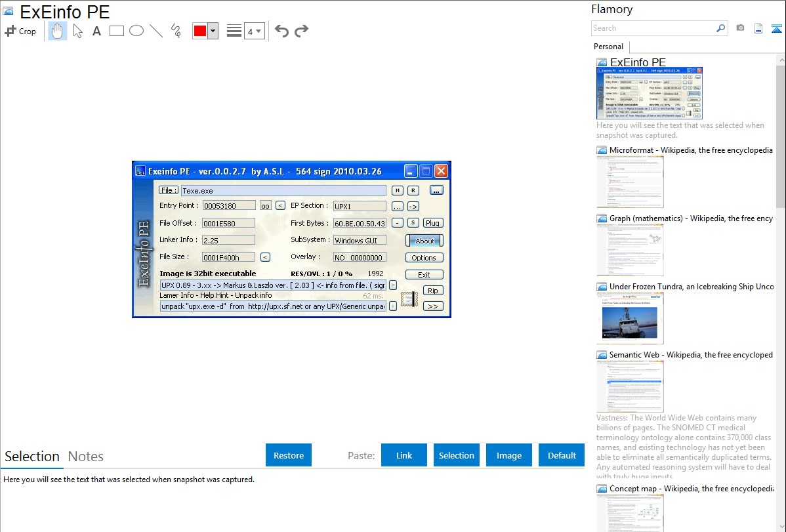This screenshot has height=532, width=786.
Task: Undo the last annotation
Action: [281, 31]
